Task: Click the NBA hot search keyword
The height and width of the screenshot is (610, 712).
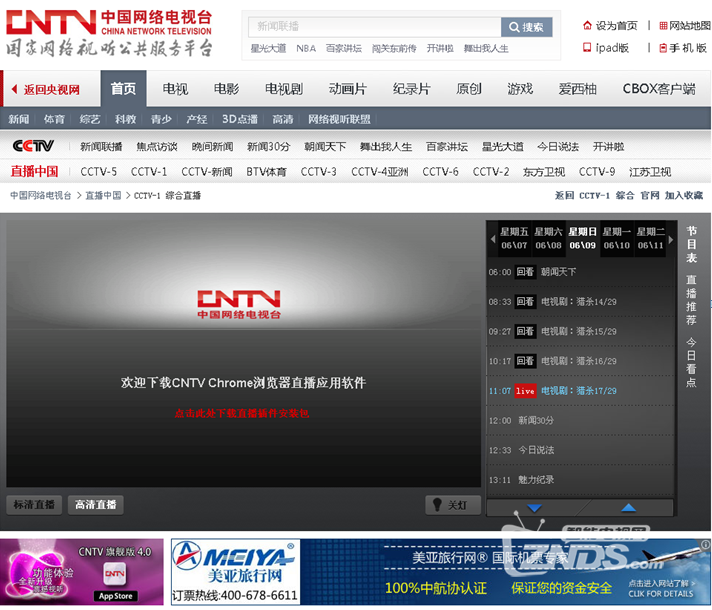Action: (306, 49)
